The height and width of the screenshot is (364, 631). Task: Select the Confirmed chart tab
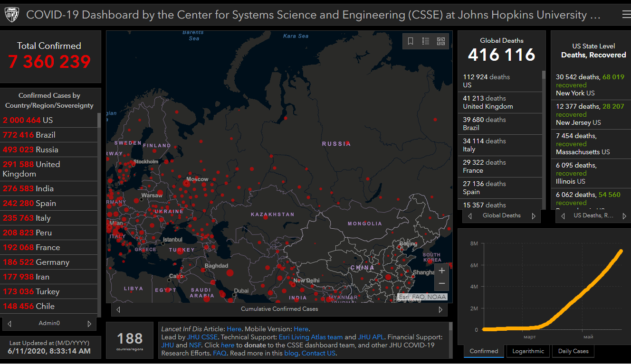pyautogui.click(x=484, y=351)
